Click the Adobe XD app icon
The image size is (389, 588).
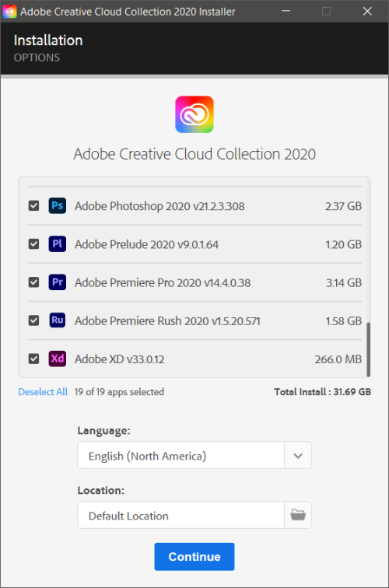58,359
